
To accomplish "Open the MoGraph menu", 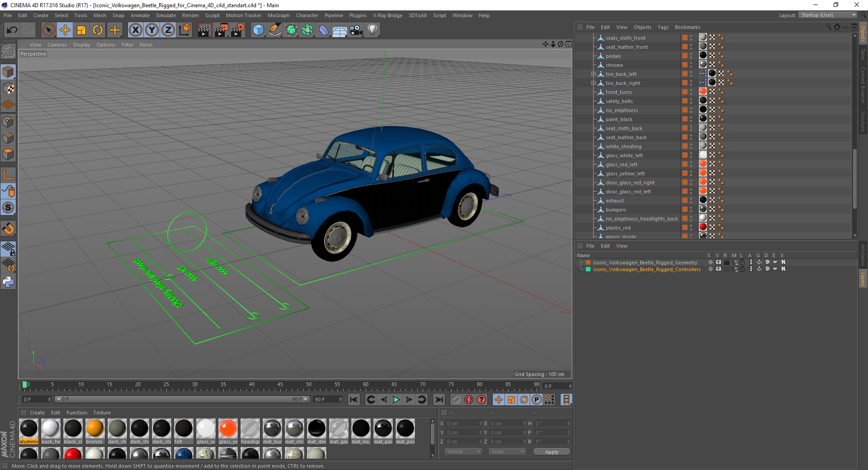I will pyautogui.click(x=278, y=15).
